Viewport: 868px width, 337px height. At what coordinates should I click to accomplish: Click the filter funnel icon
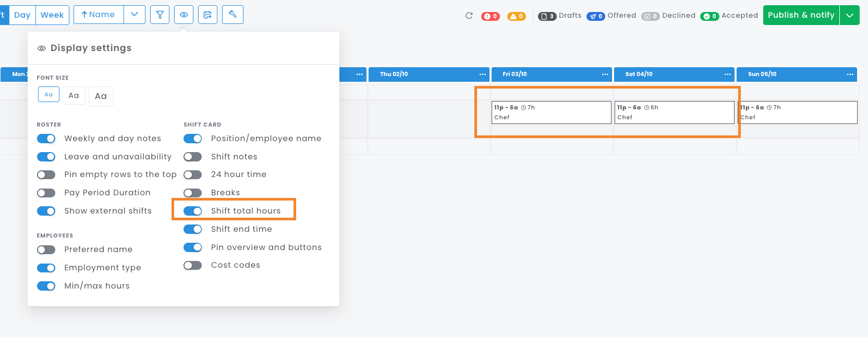(160, 15)
